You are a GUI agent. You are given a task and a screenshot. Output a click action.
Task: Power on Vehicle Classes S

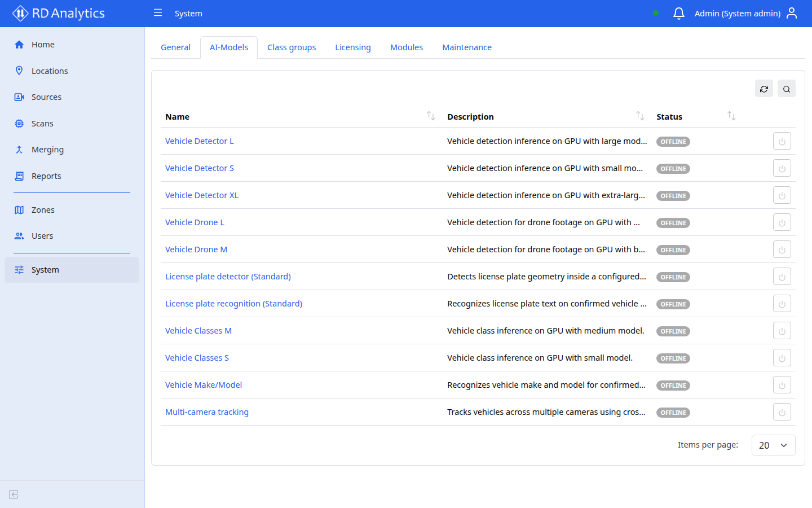click(782, 358)
